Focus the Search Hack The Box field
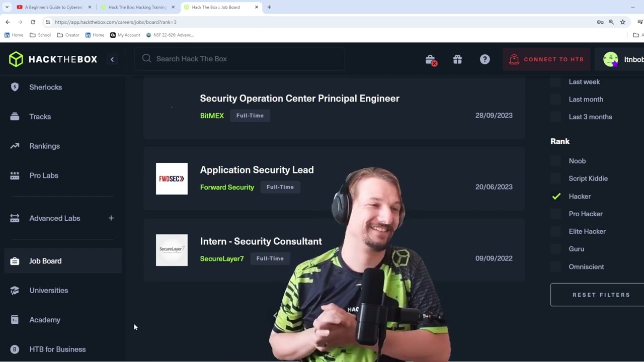 click(x=240, y=59)
